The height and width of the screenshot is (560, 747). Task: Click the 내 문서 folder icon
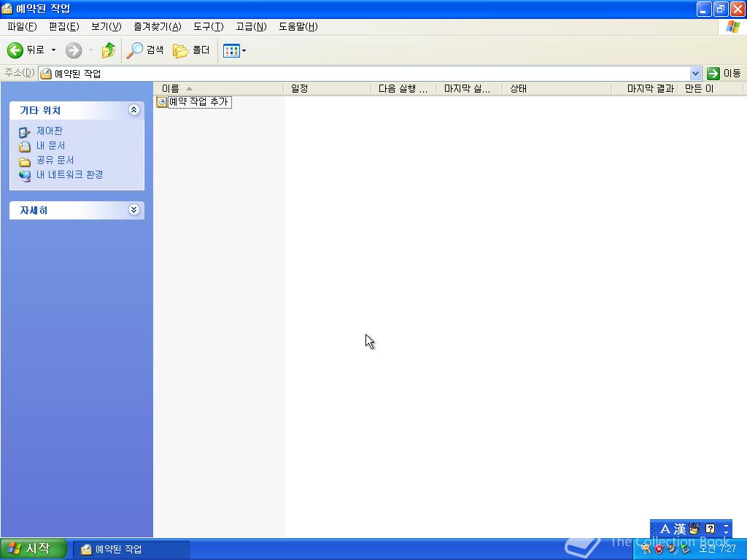pyautogui.click(x=24, y=147)
